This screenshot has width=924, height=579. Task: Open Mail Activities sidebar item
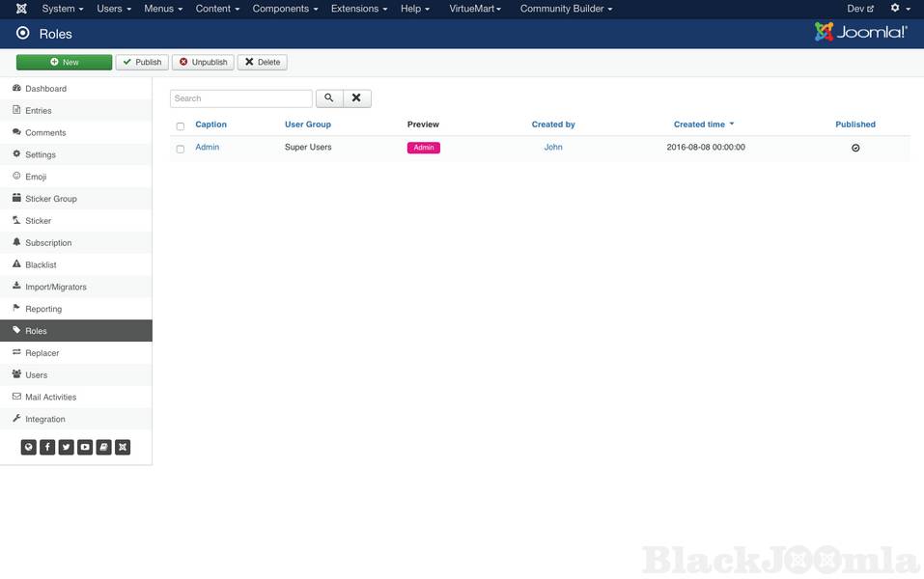50,397
